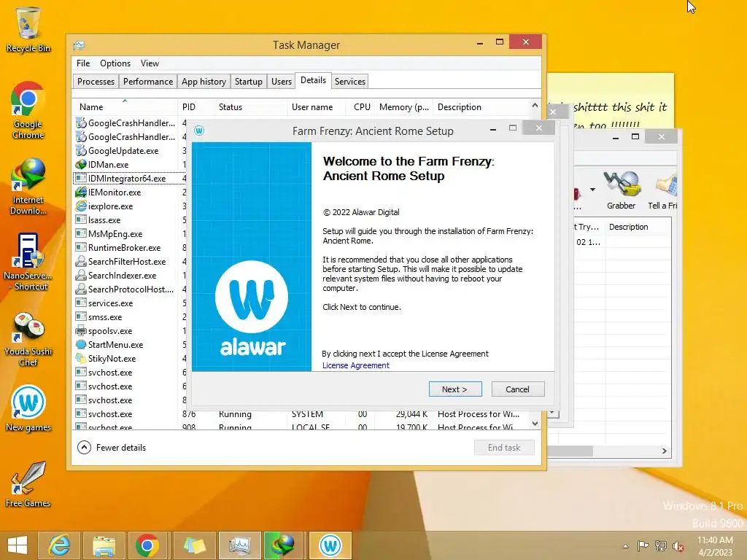The image size is (747, 560).
Task: Click the taskbar clock showing 11:40 AM
Action: tap(715, 546)
